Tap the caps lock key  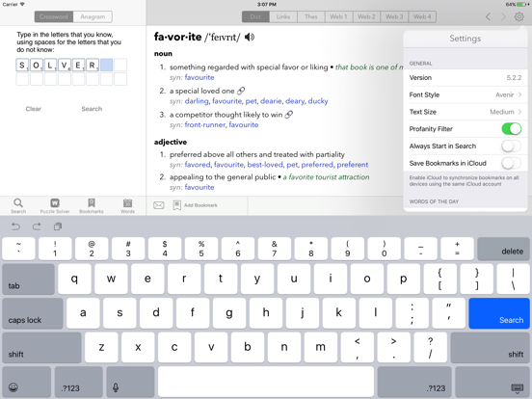click(x=33, y=313)
